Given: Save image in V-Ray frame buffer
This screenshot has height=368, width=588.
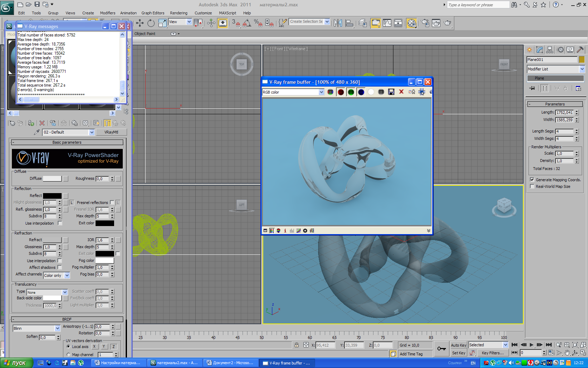Looking at the screenshot, I should pos(391,92).
